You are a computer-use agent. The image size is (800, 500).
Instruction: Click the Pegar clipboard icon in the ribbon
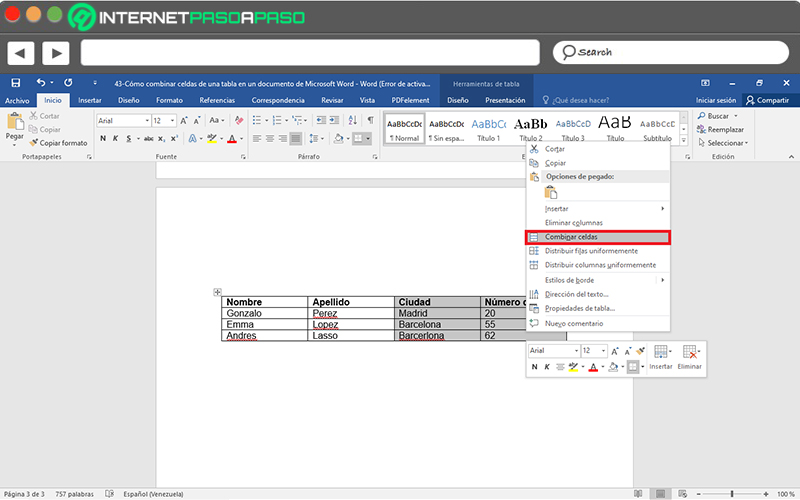[x=15, y=122]
